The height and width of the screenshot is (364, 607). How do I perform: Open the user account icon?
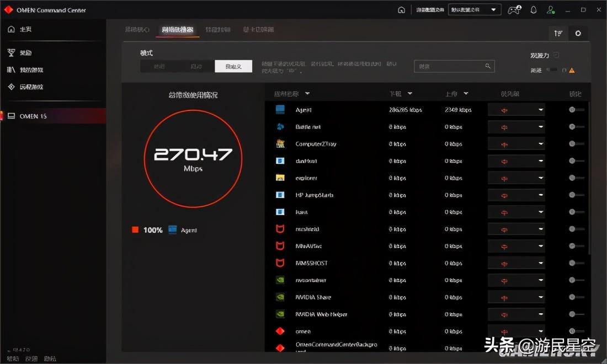click(551, 10)
